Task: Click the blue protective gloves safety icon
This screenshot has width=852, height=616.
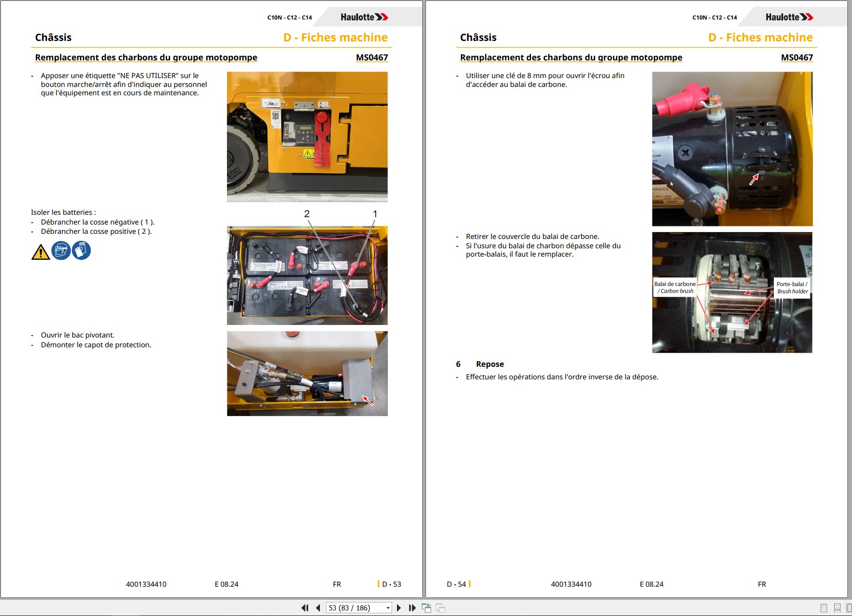Action: (x=81, y=251)
